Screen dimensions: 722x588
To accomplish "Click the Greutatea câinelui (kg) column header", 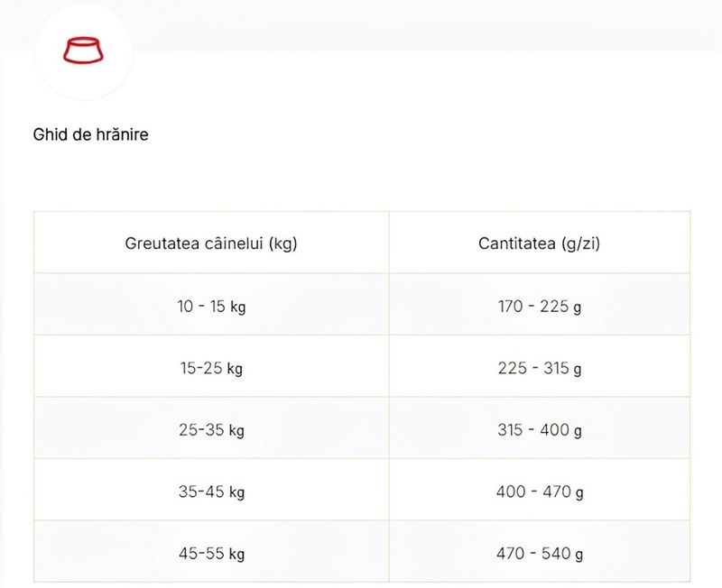I will tap(211, 243).
